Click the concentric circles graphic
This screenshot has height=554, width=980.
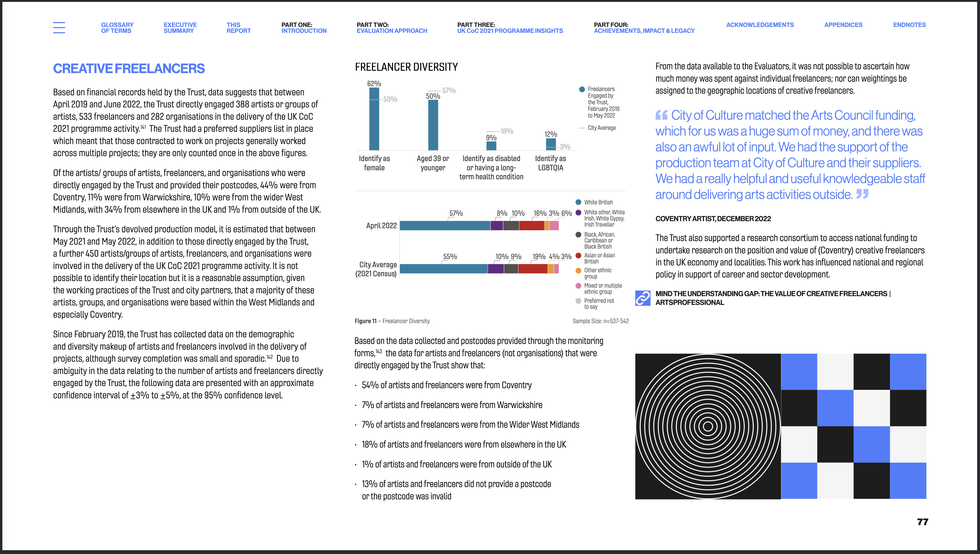(707, 426)
